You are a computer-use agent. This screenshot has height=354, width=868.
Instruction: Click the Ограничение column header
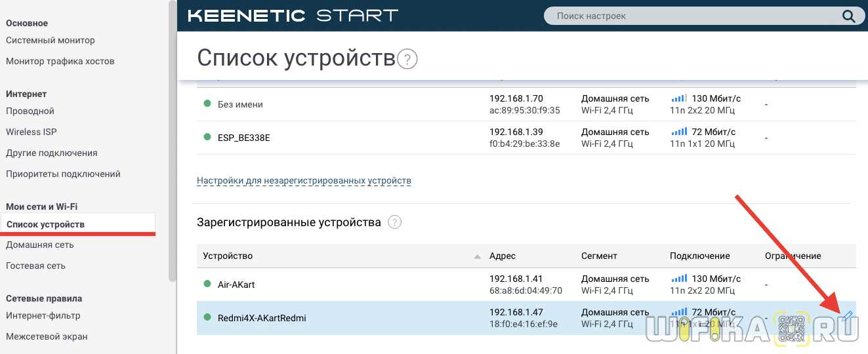(793, 256)
